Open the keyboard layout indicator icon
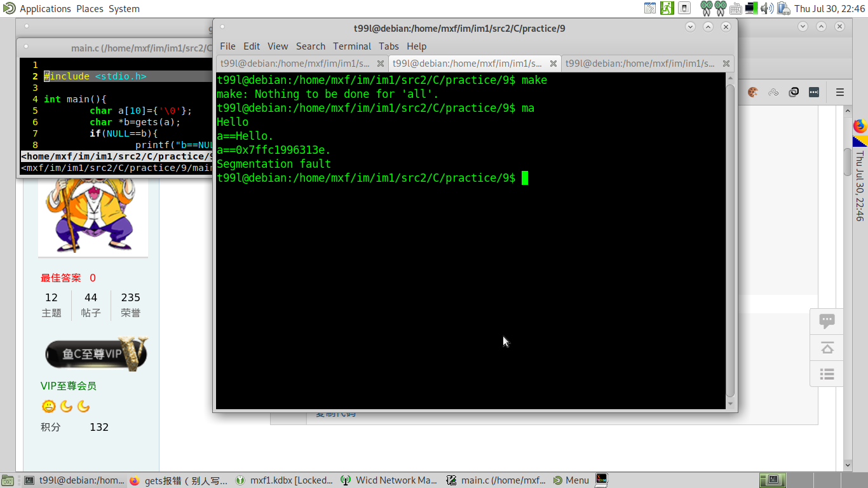Viewport: 868px width, 488px height. [736, 9]
